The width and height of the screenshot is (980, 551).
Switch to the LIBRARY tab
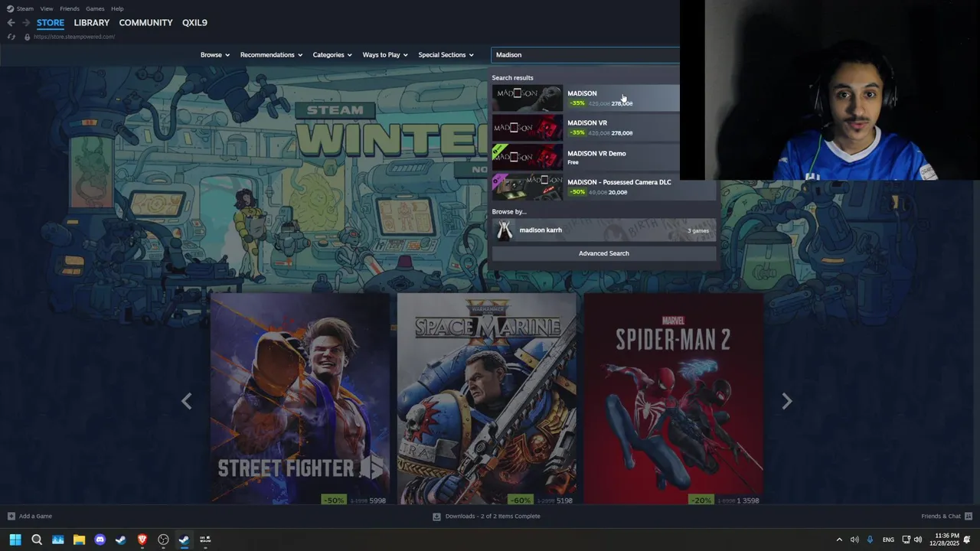(x=92, y=22)
